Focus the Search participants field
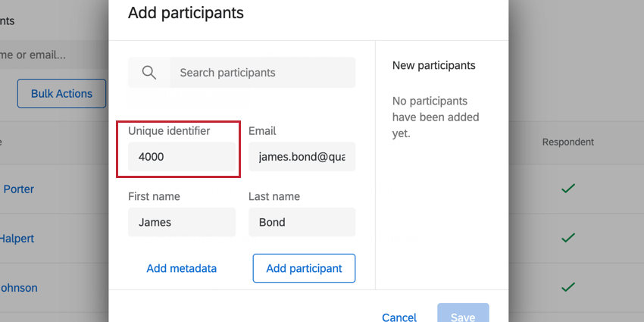The image size is (644, 322). [261, 73]
